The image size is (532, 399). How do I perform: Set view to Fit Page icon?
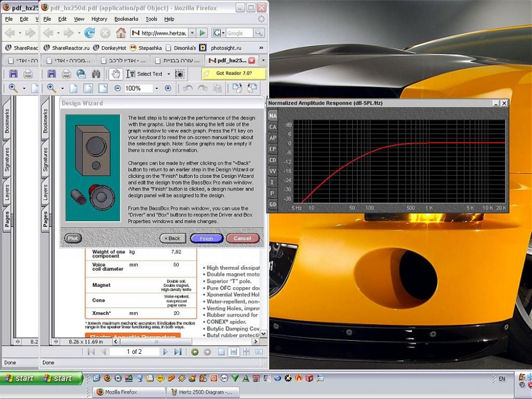tap(88, 88)
